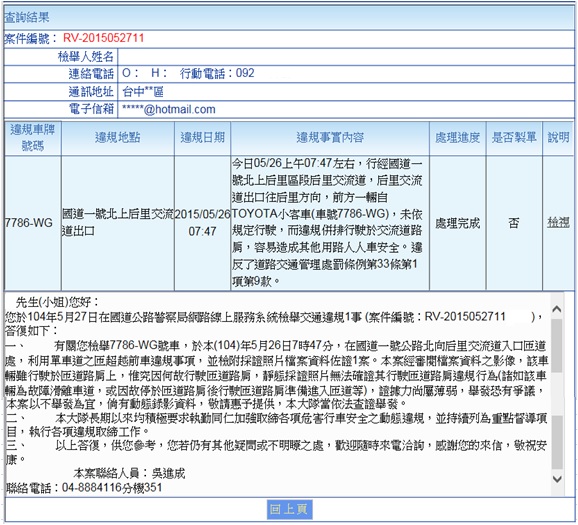Click the location cell 國道一號北上后里交流道出口
578x525 pixels.
click(118, 223)
